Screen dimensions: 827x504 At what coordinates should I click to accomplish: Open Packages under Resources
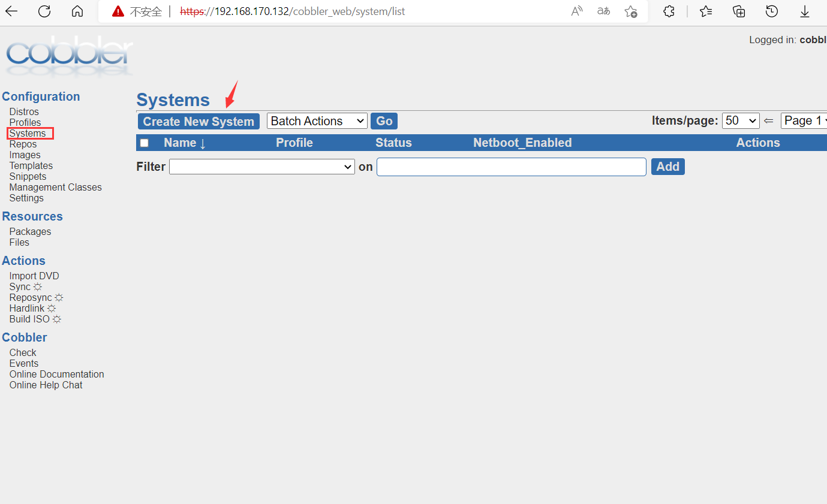click(31, 232)
